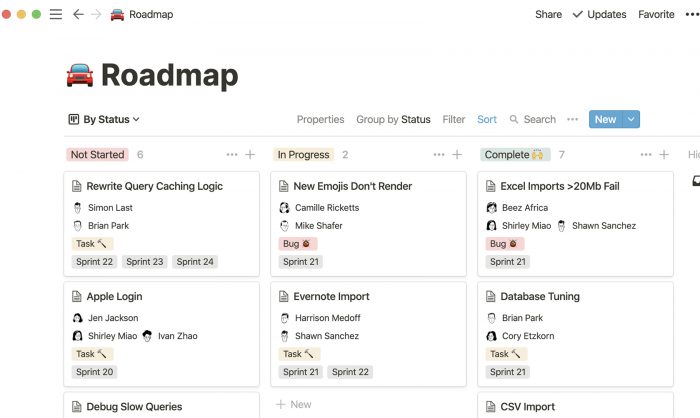Open Group by Status options
Viewport: 700px width, 418px height.
pyautogui.click(x=393, y=119)
